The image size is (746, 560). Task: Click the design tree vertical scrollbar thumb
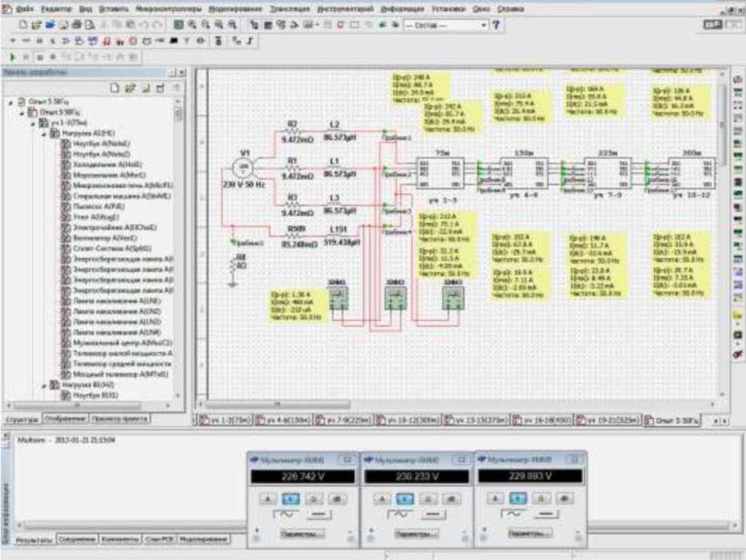point(178,114)
